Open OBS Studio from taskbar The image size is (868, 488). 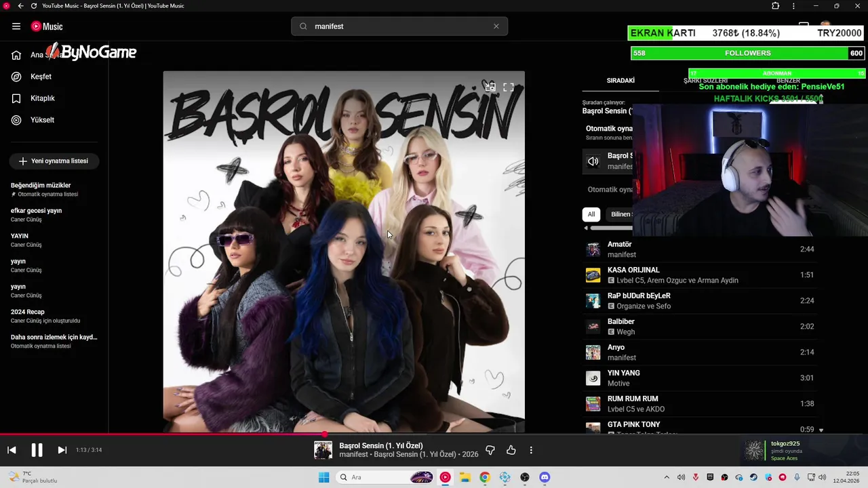524,477
